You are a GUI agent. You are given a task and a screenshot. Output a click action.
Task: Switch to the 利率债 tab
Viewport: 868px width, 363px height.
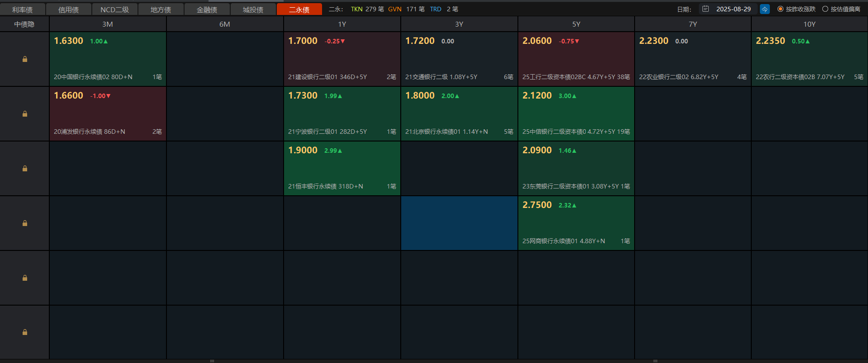pos(23,9)
